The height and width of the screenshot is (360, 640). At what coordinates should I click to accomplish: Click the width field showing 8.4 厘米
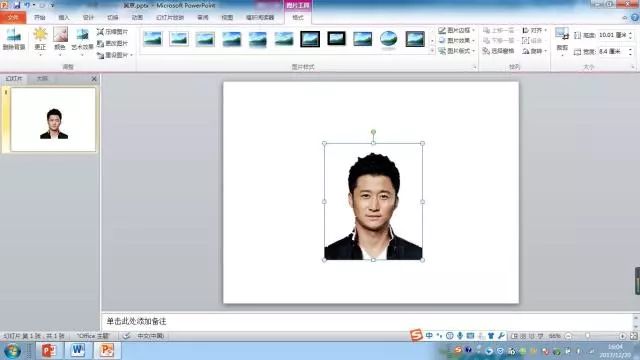(613, 51)
